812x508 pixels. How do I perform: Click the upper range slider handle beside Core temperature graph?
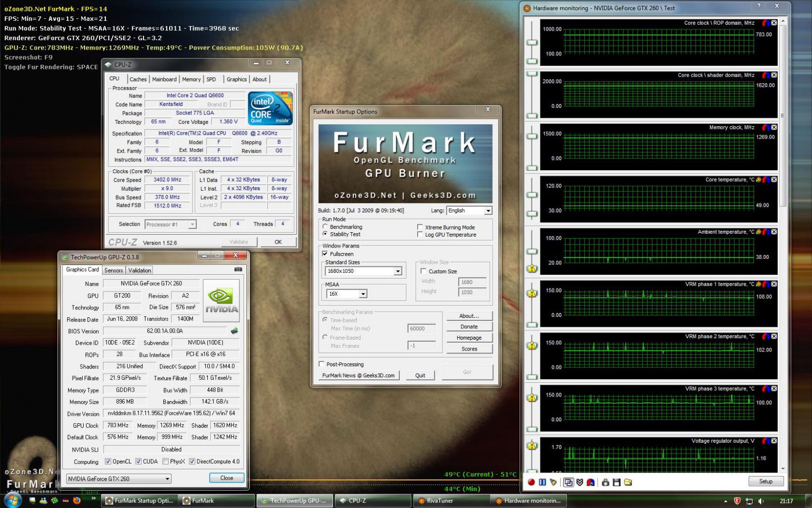click(x=532, y=195)
